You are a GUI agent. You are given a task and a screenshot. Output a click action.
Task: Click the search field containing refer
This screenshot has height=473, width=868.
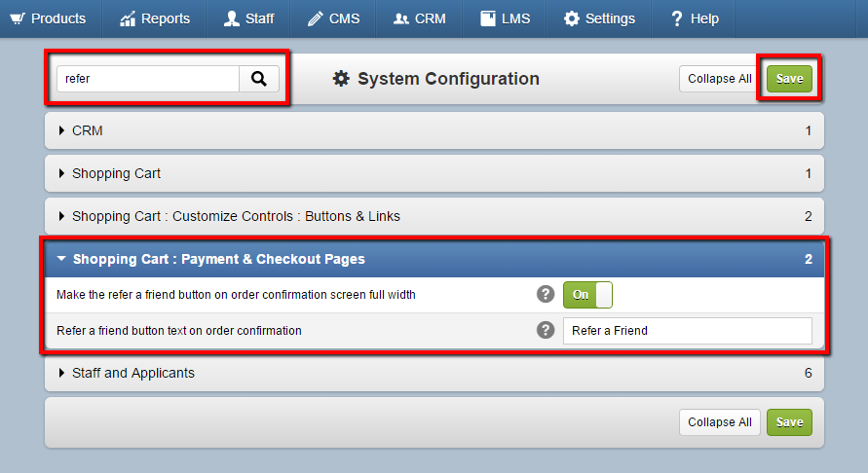148,79
